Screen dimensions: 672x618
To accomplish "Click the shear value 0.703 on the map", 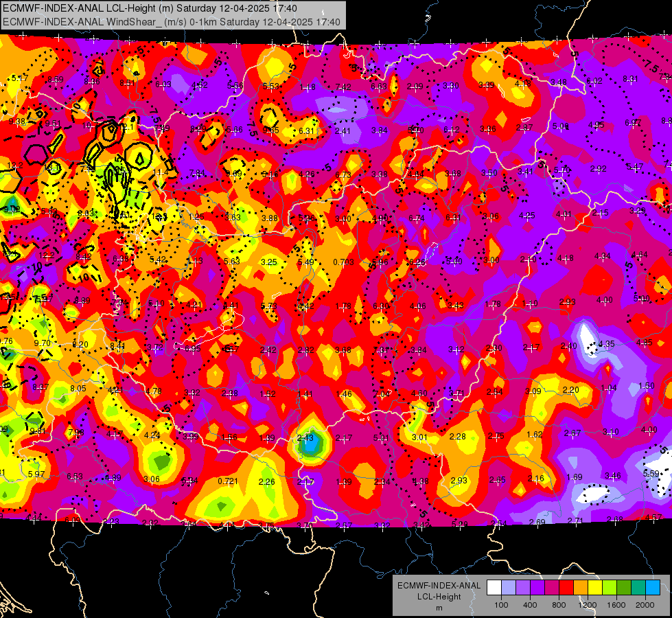I will click(x=344, y=262).
